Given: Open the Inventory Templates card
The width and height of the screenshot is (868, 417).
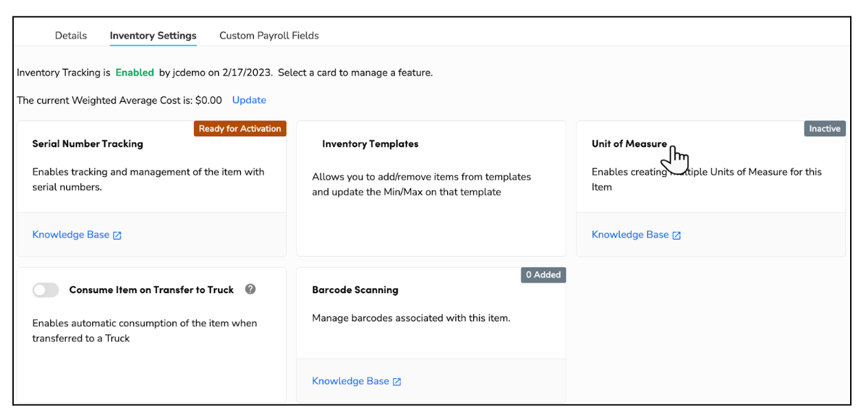Looking at the screenshot, I should click(431, 189).
